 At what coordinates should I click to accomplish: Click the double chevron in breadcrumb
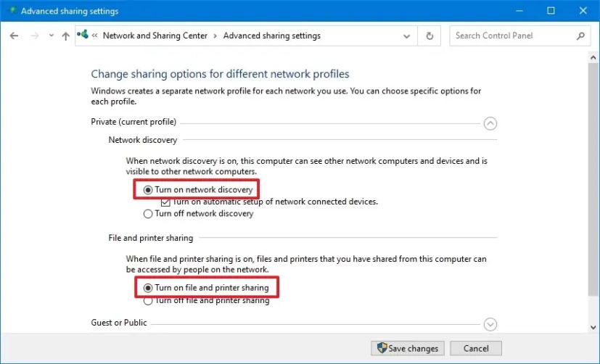tap(94, 36)
